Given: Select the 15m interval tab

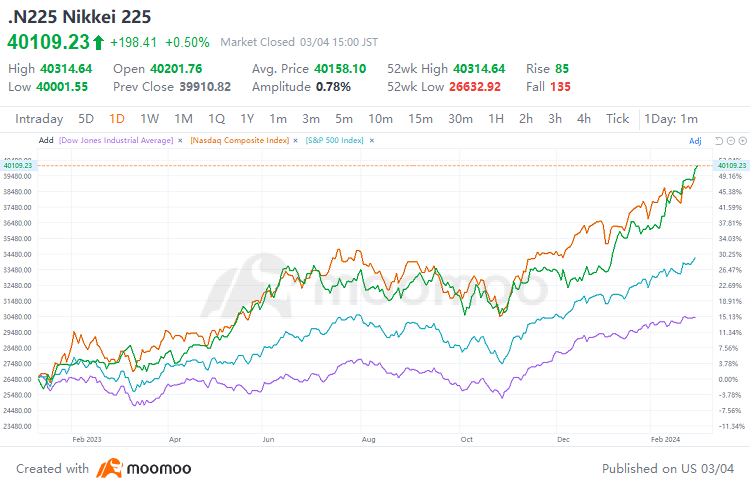Looking at the screenshot, I should click(420, 119).
